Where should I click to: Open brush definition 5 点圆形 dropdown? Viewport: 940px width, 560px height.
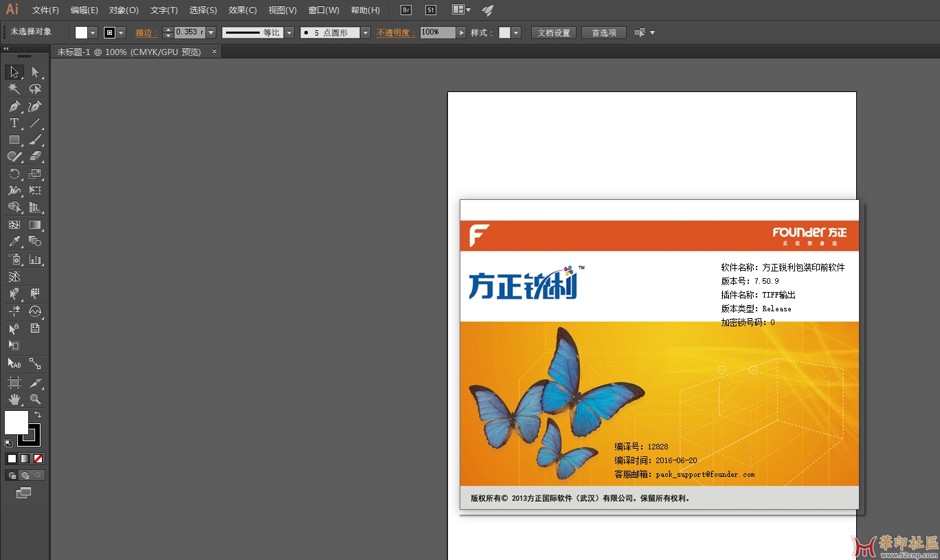pyautogui.click(x=366, y=32)
